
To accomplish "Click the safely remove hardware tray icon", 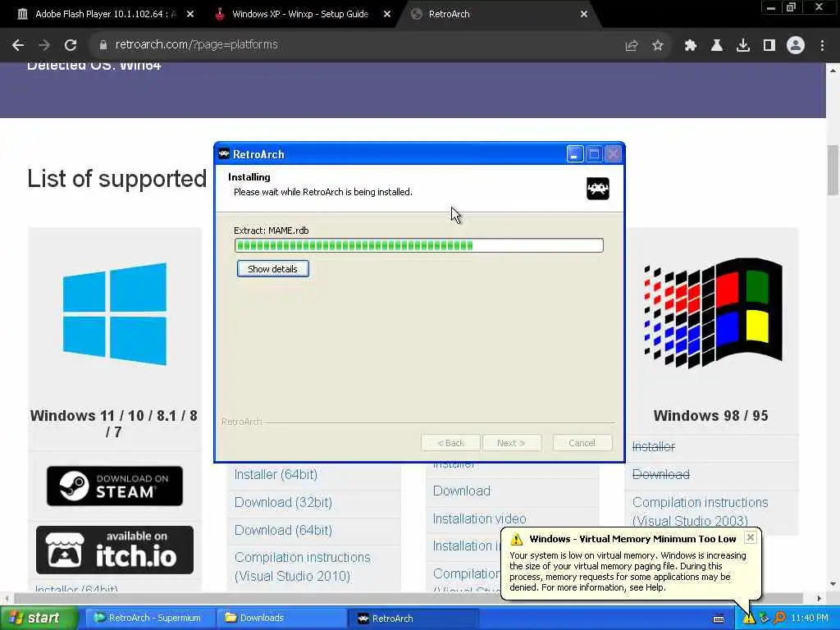I will (x=764, y=618).
